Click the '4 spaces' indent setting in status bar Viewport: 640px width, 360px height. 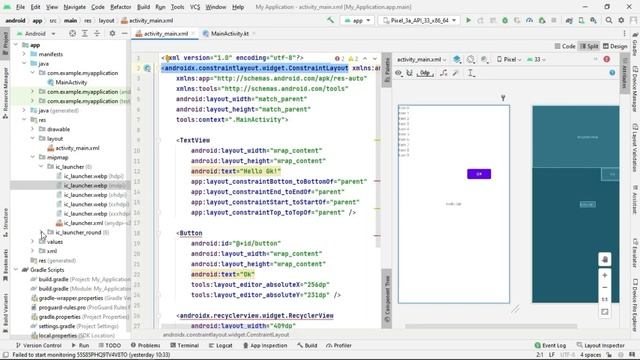coord(590,355)
